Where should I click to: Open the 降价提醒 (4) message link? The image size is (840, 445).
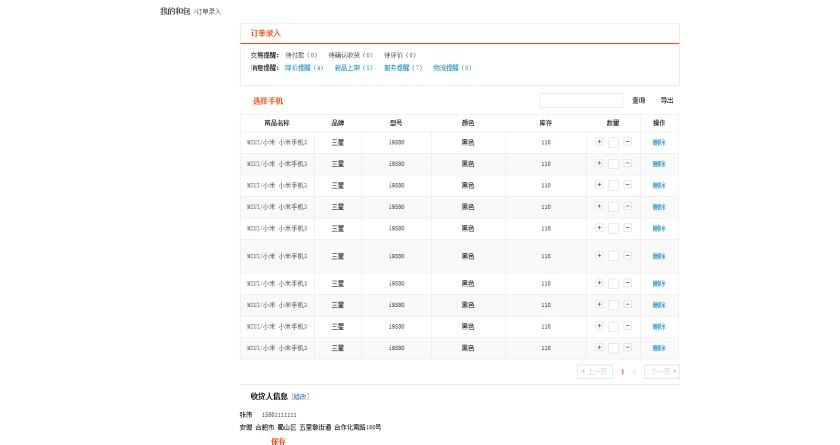(x=304, y=68)
